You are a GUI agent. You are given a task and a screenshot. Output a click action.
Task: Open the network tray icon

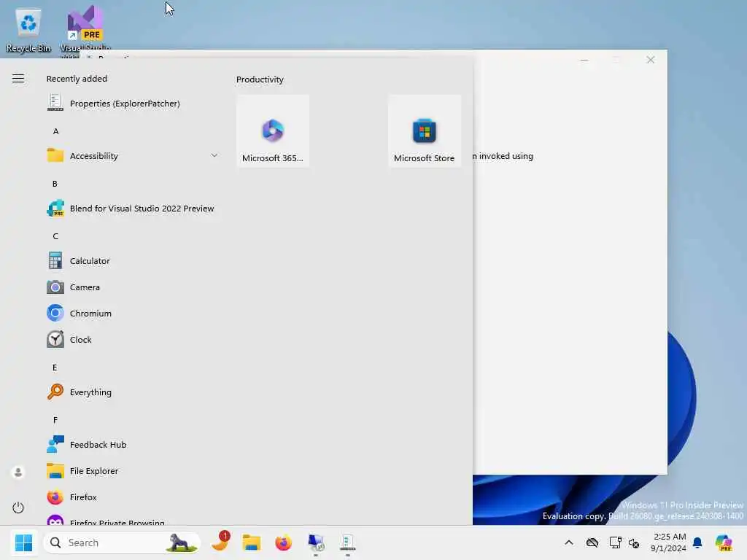[x=615, y=542]
